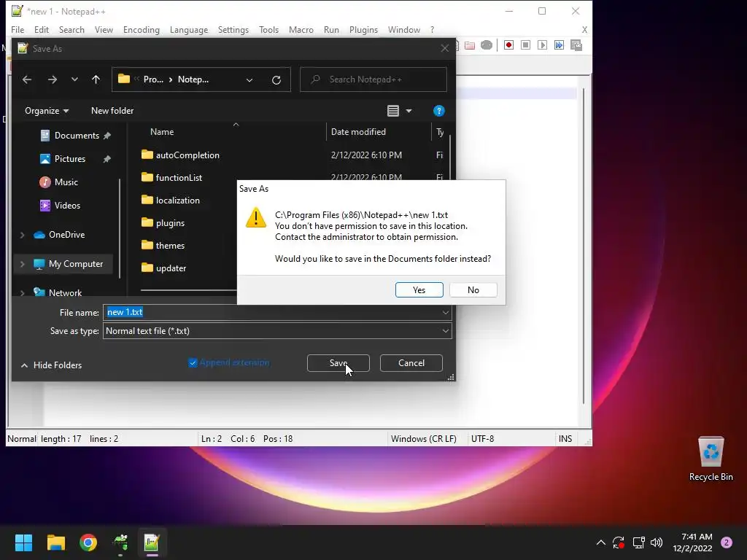Click the volume icon in system tray

tap(657, 542)
